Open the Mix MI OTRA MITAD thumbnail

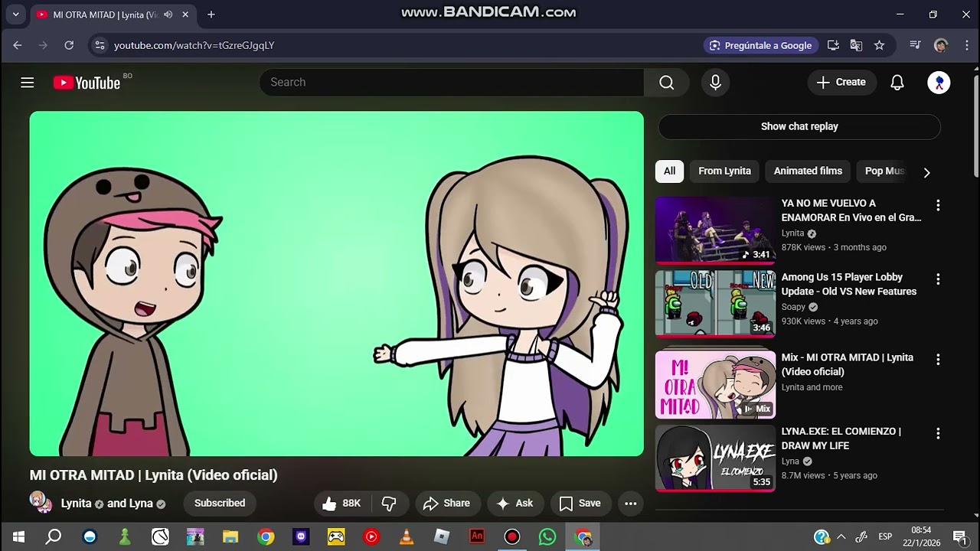(715, 384)
